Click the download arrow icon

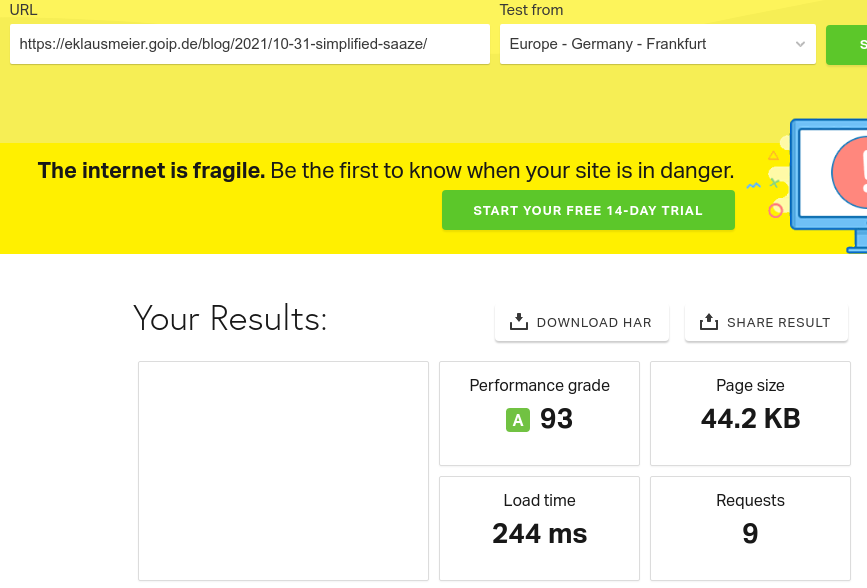click(x=518, y=322)
